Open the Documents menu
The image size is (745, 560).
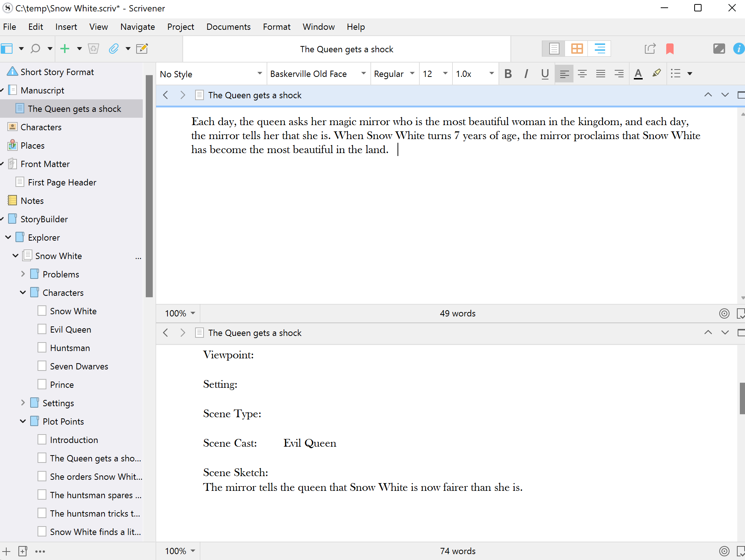click(x=228, y=27)
